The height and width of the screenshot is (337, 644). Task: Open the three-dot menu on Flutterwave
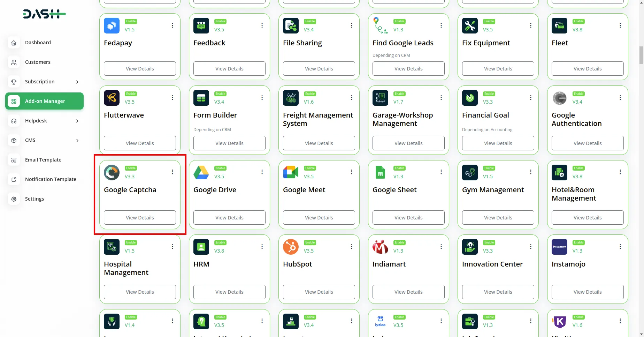(172, 98)
